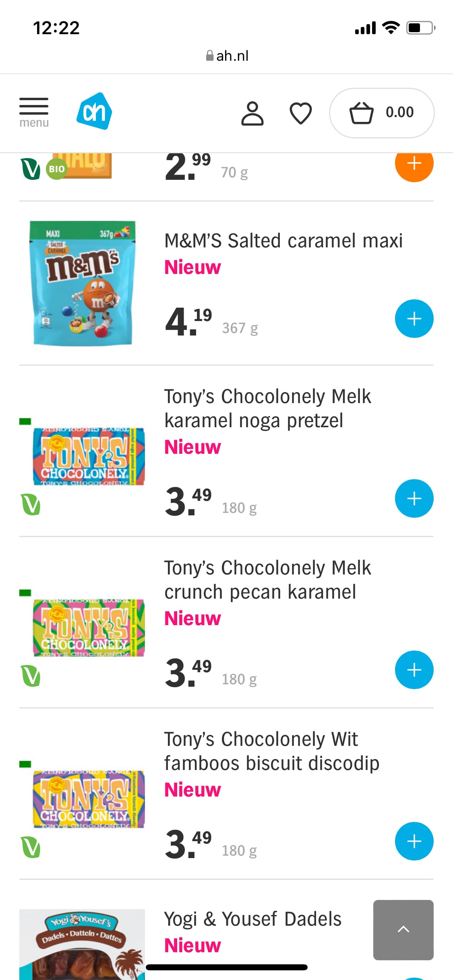Tap the ah.nl address bar

pyautogui.click(x=227, y=56)
